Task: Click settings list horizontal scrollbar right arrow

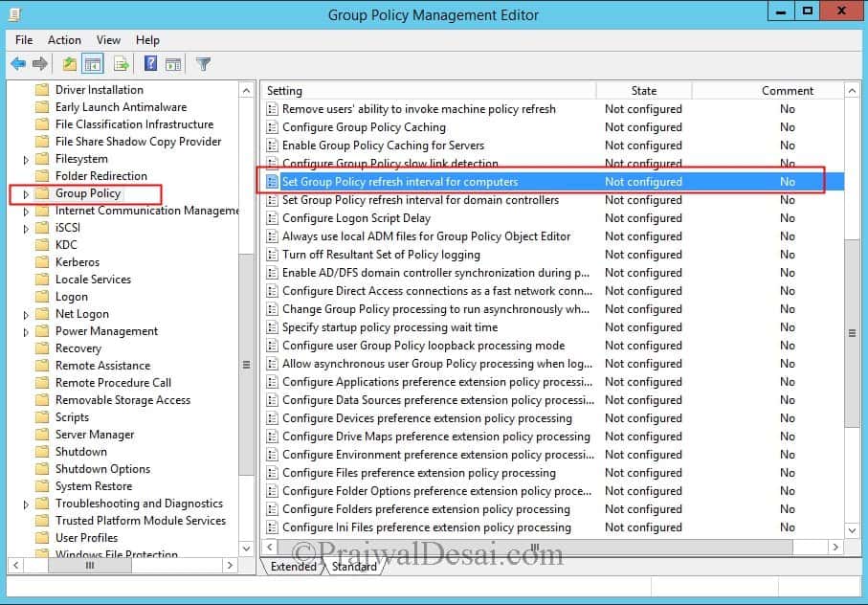Action: click(x=835, y=547)
